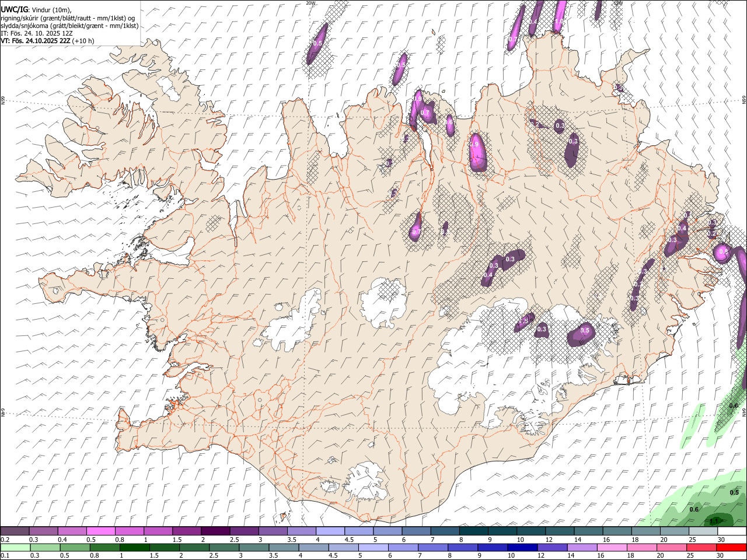Screen dimensions: 747x560
Task: Click the 'VT: Fös. 24.10.2025 22Z (+10 h)' line
Action: click(47, 41)
